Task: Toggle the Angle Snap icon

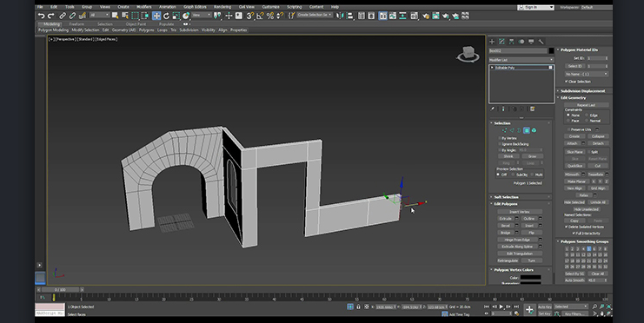Action: [260, 16]
